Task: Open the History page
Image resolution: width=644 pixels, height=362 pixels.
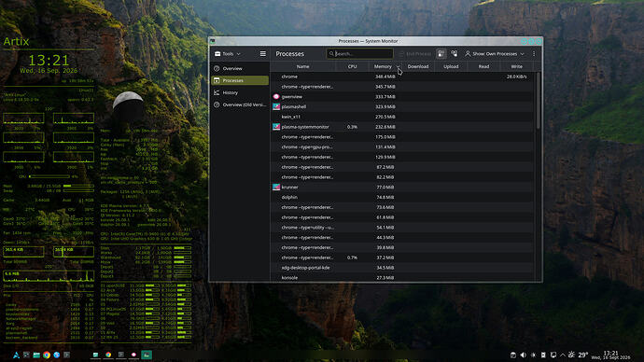Action: click(x=240, y=92)
